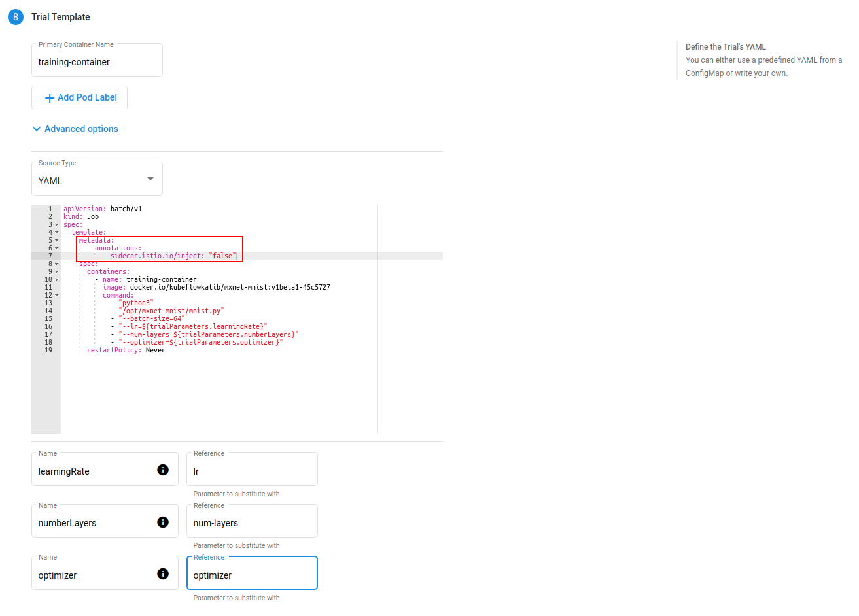Click the --num-layers trialParameters line
859x616 pixels.
205,335
